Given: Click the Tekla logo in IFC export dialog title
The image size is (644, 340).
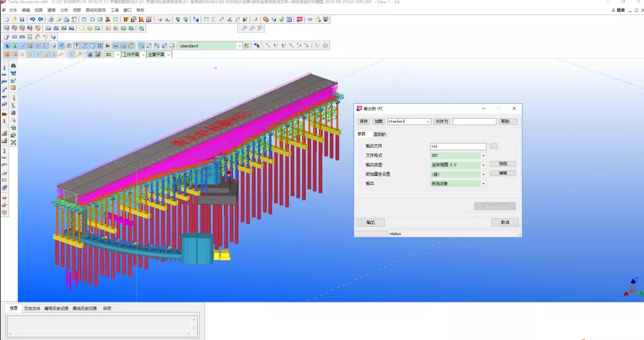Looking at the screenshot, I should tap(359, 109).
